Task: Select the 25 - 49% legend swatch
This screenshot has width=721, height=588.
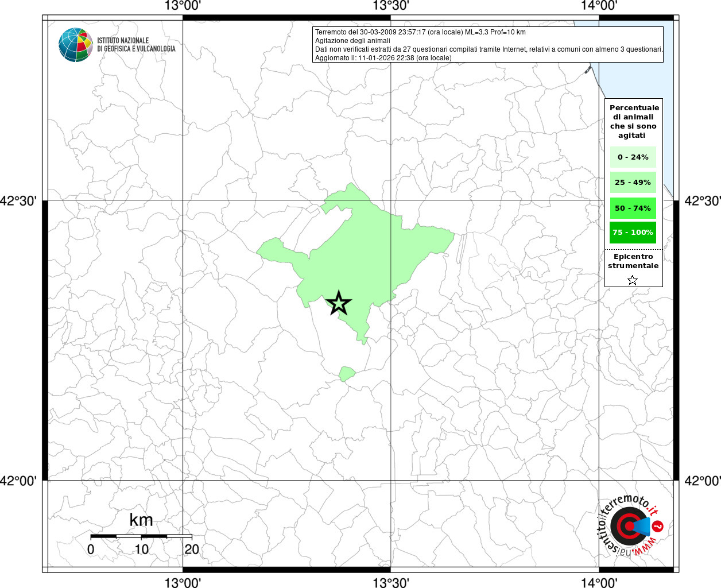Action: point(633,182)
